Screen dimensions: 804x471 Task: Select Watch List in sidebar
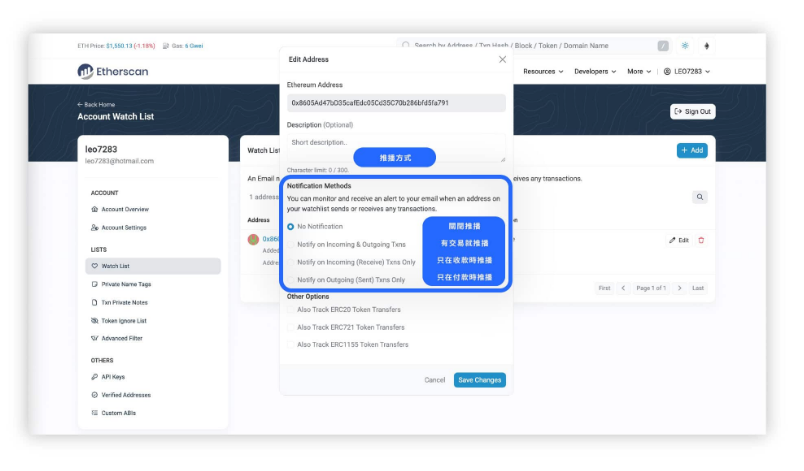pos(153,266)
